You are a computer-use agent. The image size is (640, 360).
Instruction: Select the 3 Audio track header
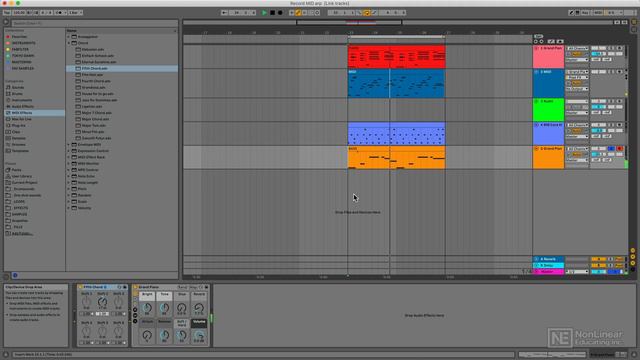[x=549, y=110]
